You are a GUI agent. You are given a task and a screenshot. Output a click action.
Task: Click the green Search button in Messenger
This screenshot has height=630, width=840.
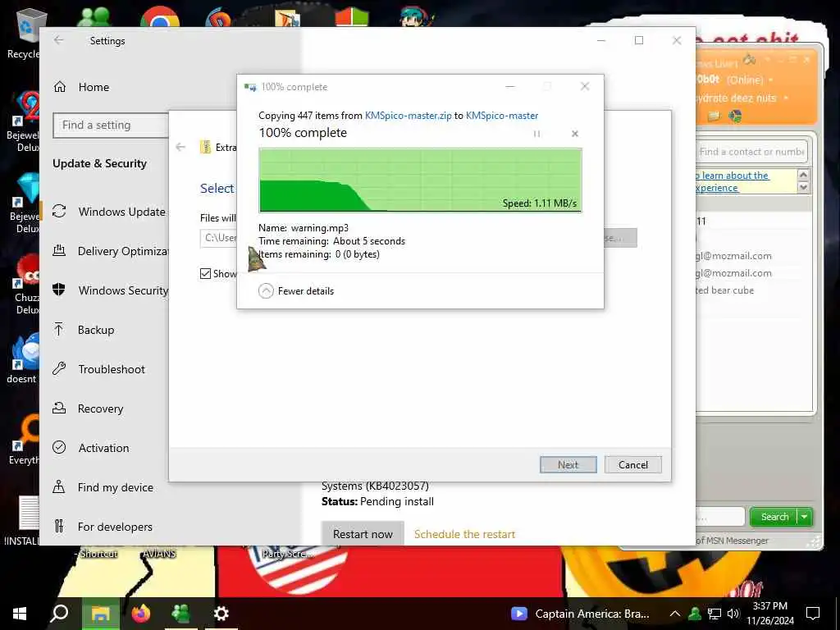pyautogui.click(x=774, y=517)
